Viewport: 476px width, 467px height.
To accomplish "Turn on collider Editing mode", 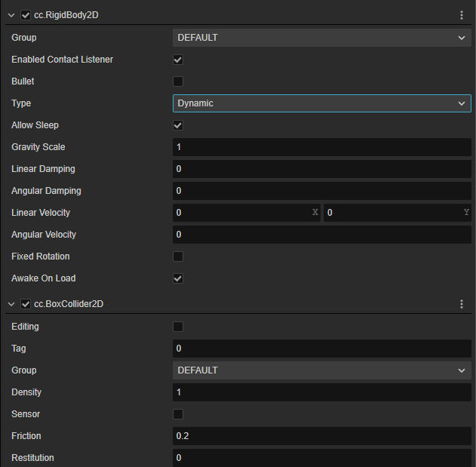I will coord(178,327).
